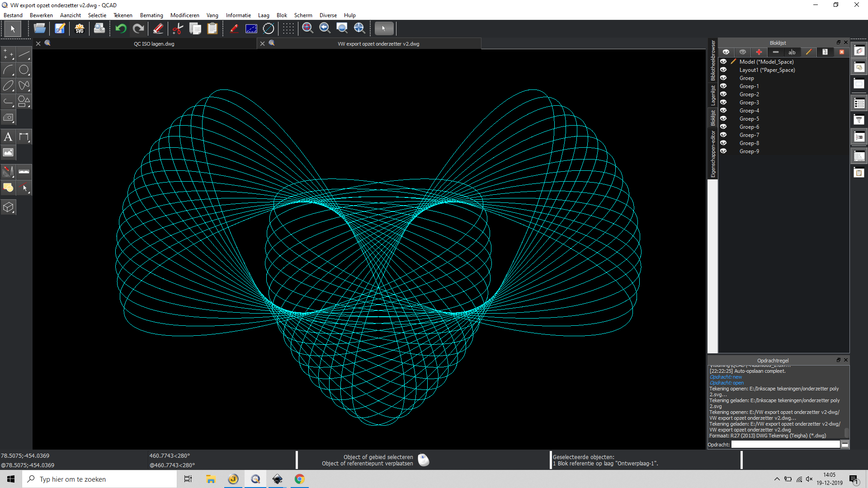Click the red plus Add block button

(x=759, y=52)
